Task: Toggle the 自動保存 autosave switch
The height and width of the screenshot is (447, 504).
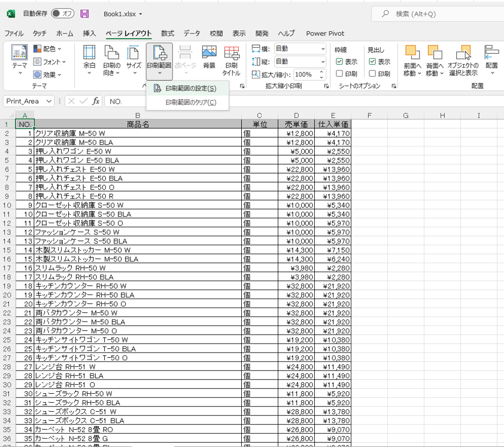Action: (62, 14)
